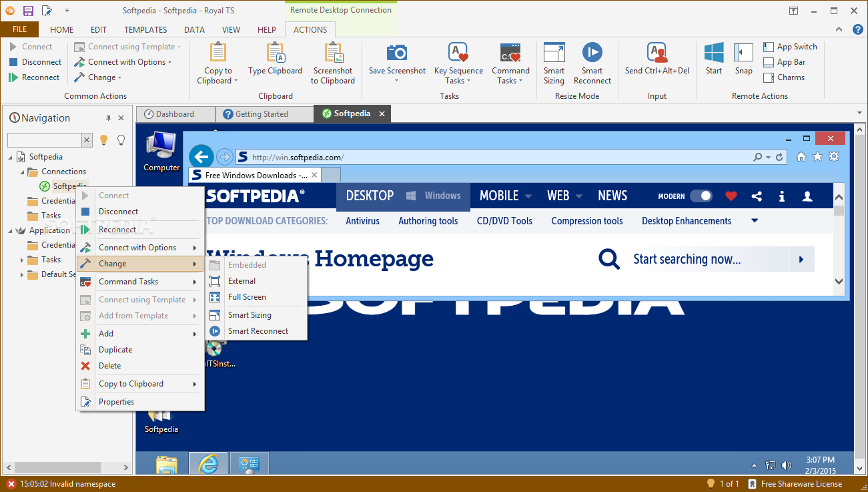Viewport: 868px width, 492px height.
Task: Open the Change dropdown in ribbon
Action: tap(97, 77)
